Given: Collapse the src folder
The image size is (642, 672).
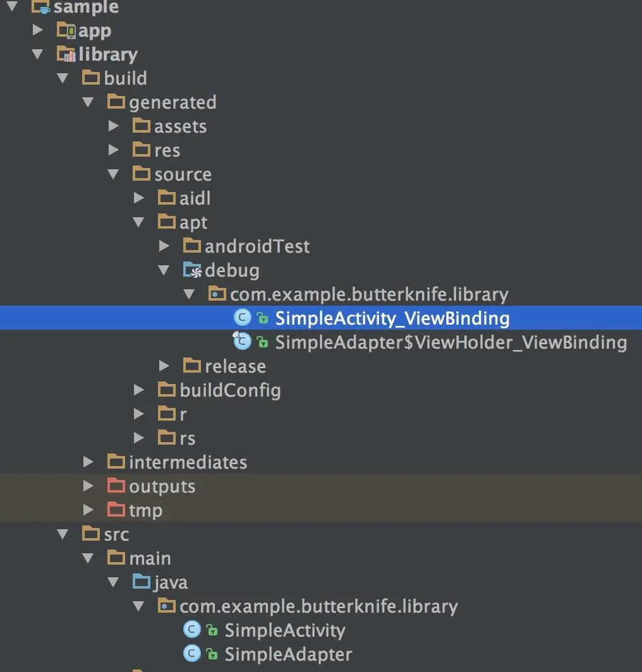Looking at the screenshot, I should pyautogui.click(x=63, y=534).
